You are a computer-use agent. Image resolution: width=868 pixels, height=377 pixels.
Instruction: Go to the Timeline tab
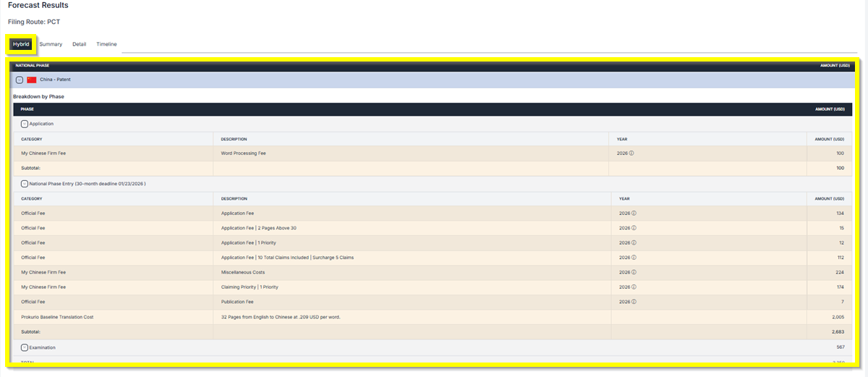point(106,44)
